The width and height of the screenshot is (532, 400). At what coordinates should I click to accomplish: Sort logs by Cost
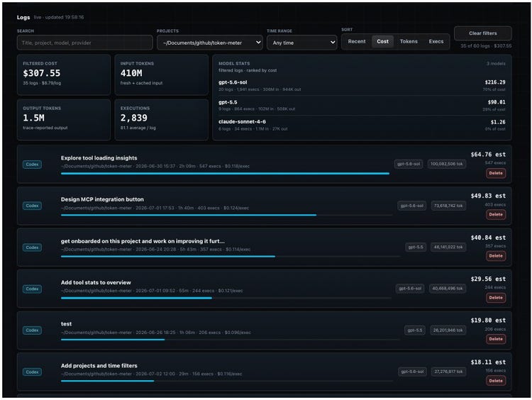point(383,41)
